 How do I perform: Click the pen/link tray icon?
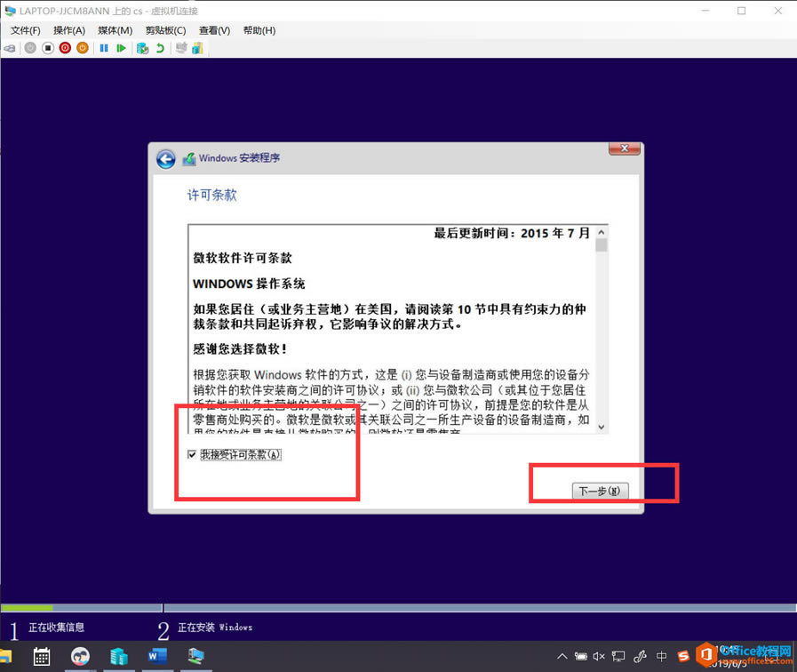point(640,656)
